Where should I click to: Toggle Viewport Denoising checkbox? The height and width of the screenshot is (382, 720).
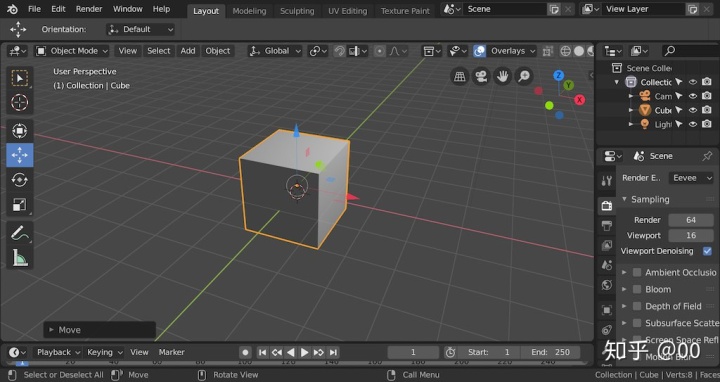point(707,251)
